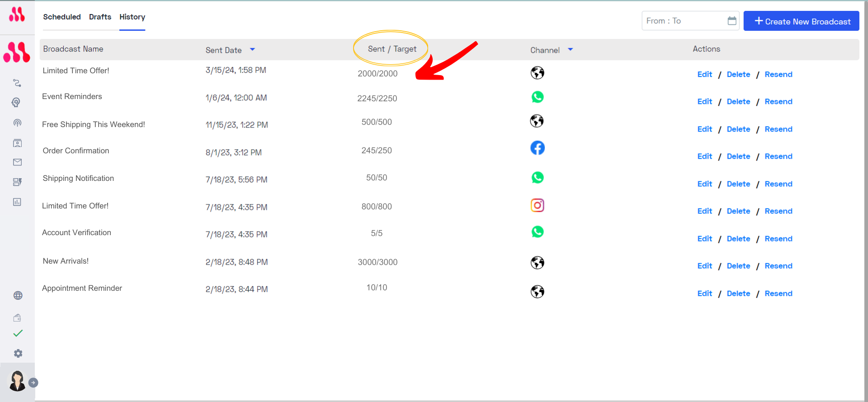The width and height of the screenshot is (868, 402).
Task: Resend the Free Shipping This Weekend broadcast
Action: (x=778, y=129)
